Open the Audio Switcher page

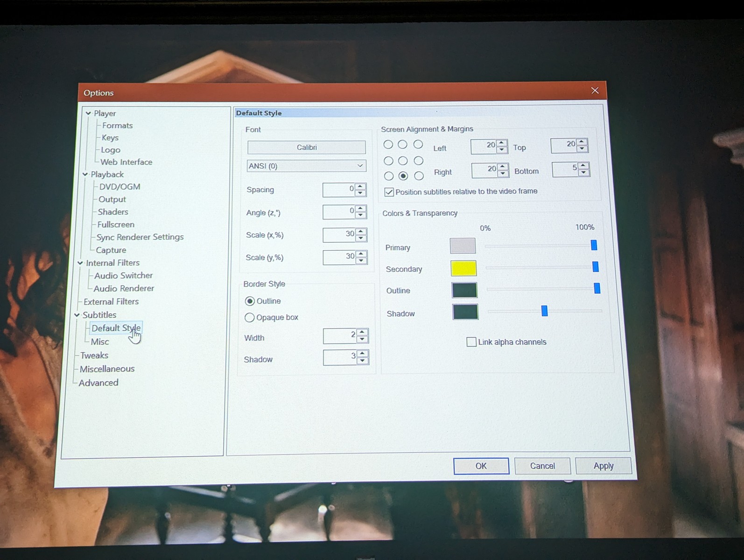pyautogui.click(x=124, y=276)
